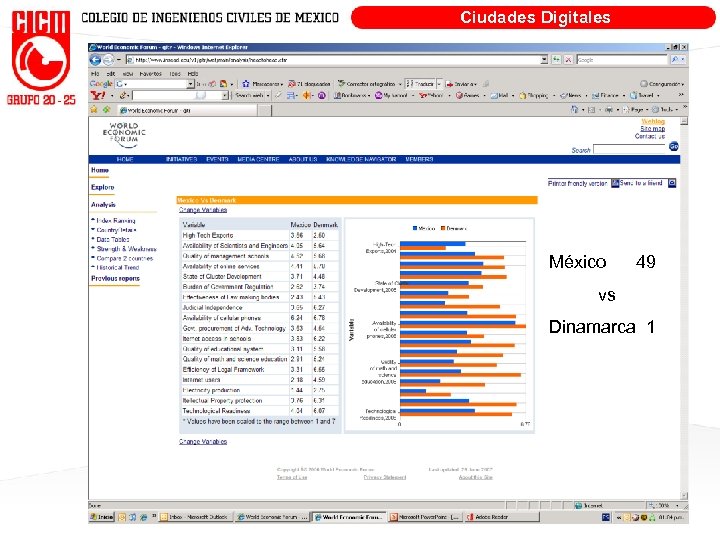Click MEMBERS in the blue navigation bar
The height and width of the screenshot is (540, 720).
point(419,159)
